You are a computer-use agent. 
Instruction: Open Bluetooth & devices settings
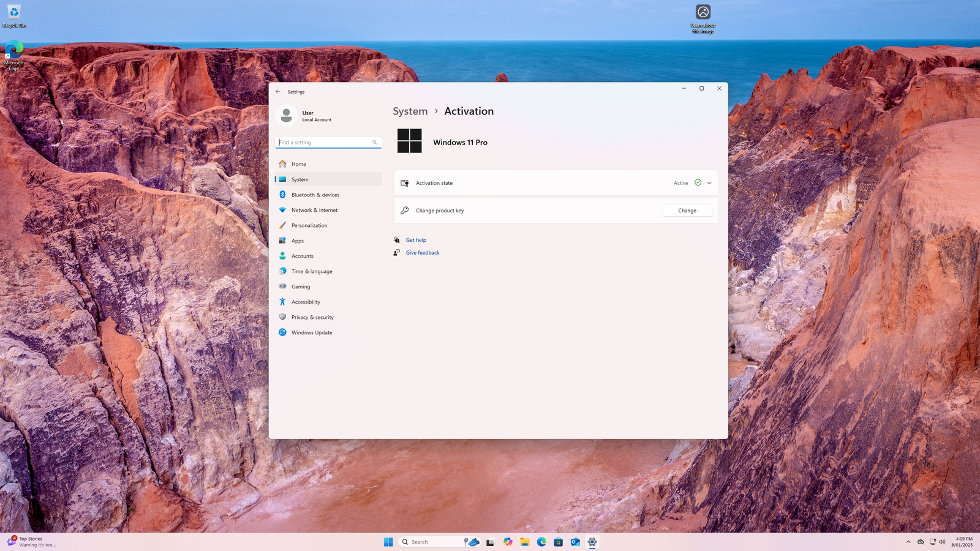click(x=328, y=195)
